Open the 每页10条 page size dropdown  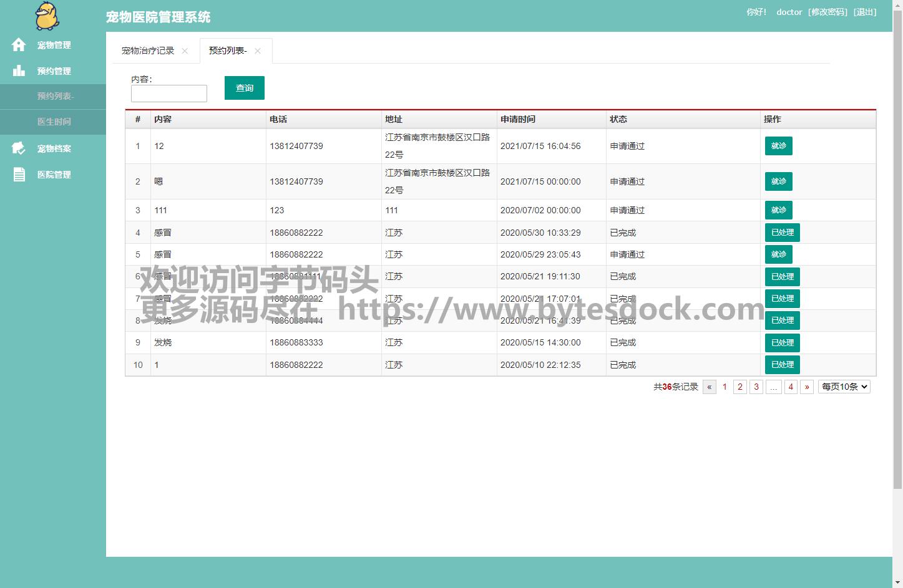[x=844, y=387]
